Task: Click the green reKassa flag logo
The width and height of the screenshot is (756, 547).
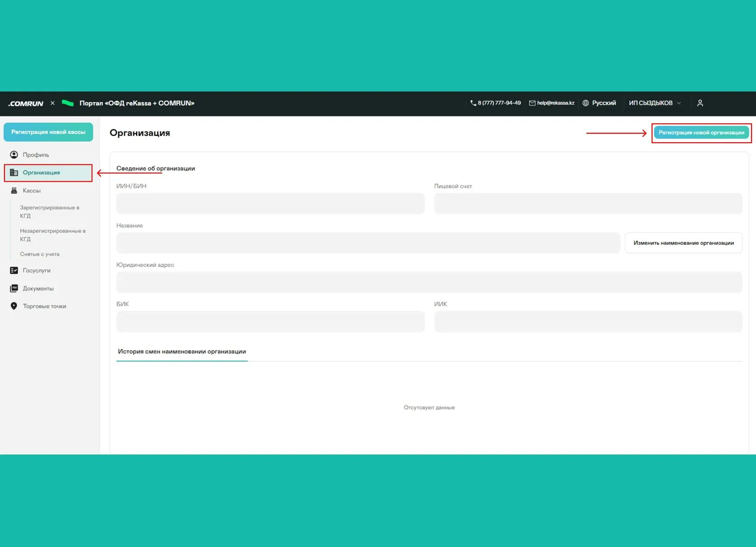Action: click(67, 103)
